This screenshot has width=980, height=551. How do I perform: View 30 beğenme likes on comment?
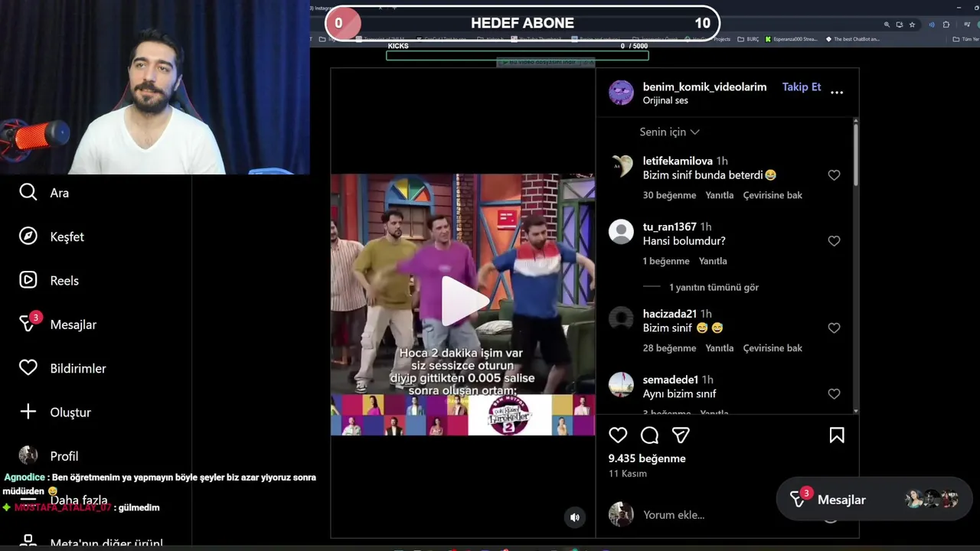[x=669, y=195]
